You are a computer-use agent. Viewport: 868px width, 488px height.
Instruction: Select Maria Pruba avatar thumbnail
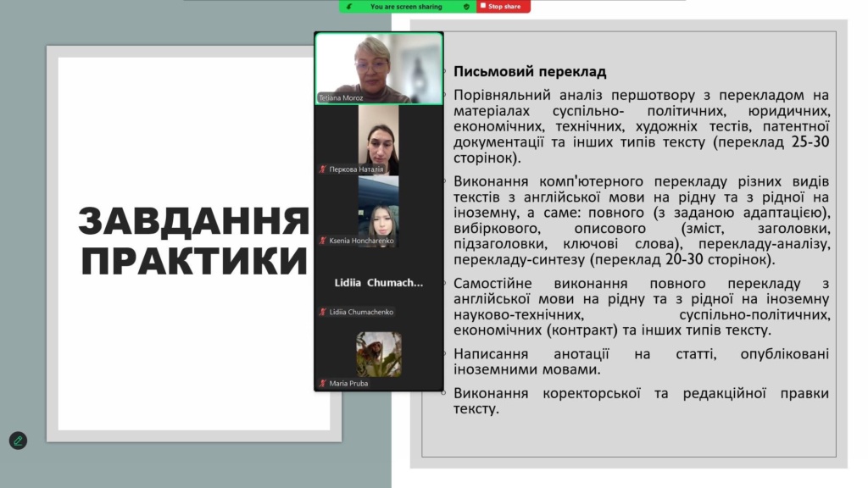(379, 354)
